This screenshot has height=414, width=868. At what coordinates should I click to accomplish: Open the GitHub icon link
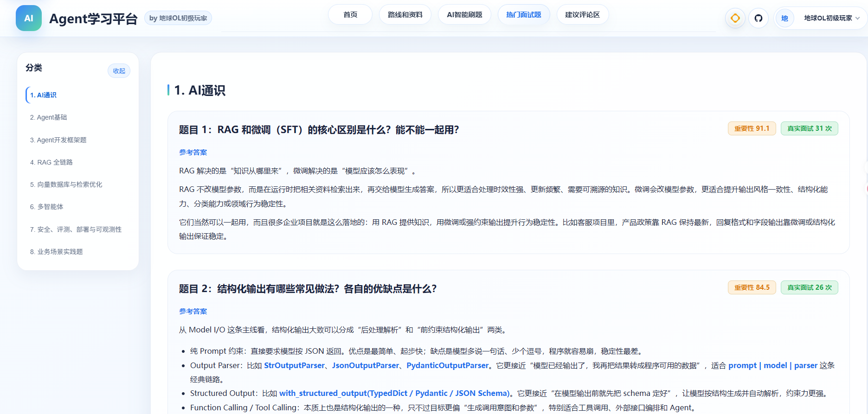(759, 18)
